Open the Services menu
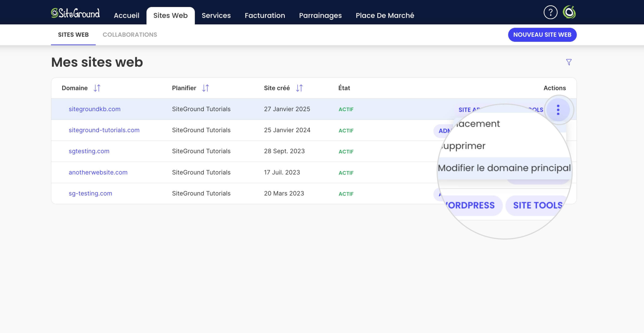The image size is (644, 333). point(216,15)
